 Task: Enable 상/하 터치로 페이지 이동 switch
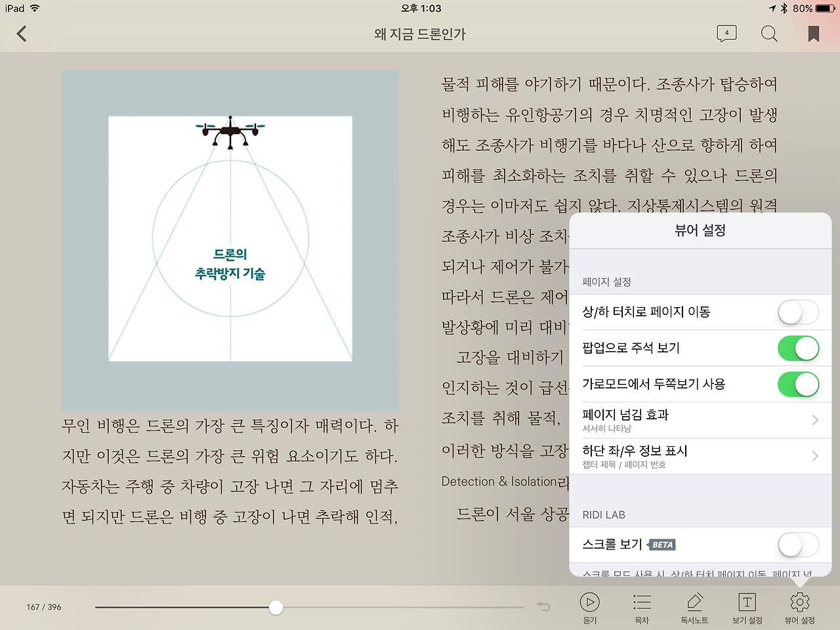click(x=798, y=312)
